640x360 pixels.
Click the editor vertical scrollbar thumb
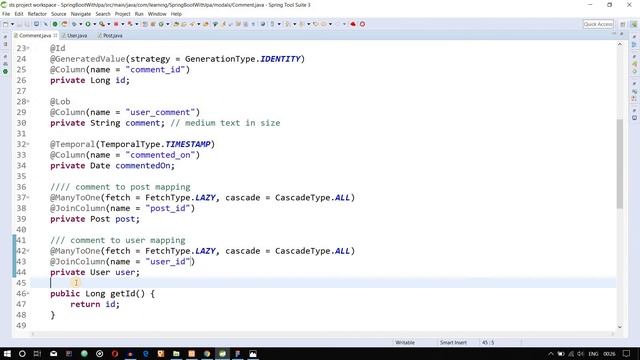[620, 163]
